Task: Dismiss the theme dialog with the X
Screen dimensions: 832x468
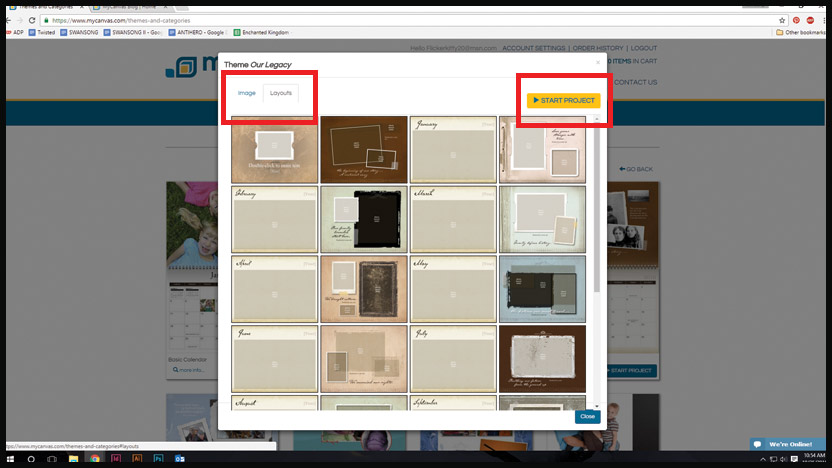Action: 598,63
